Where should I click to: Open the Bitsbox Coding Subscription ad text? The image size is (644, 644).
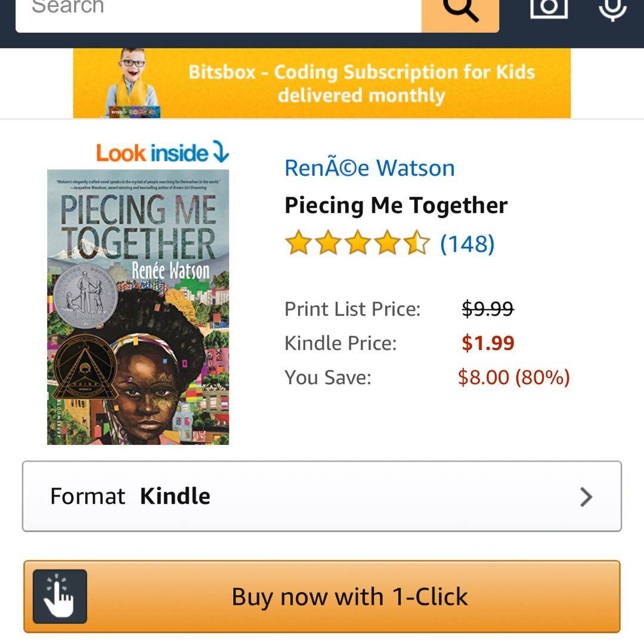361,83
